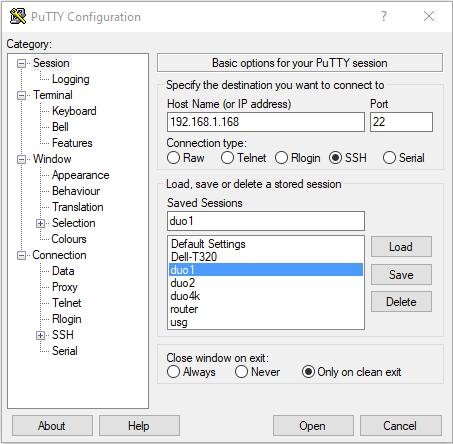
Task: Open the Rlogin category in the tree
Action: [67, 319]
